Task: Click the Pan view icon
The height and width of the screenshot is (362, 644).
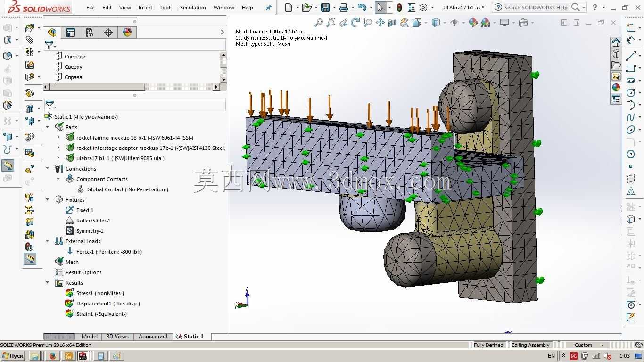Action: (380, 23)
